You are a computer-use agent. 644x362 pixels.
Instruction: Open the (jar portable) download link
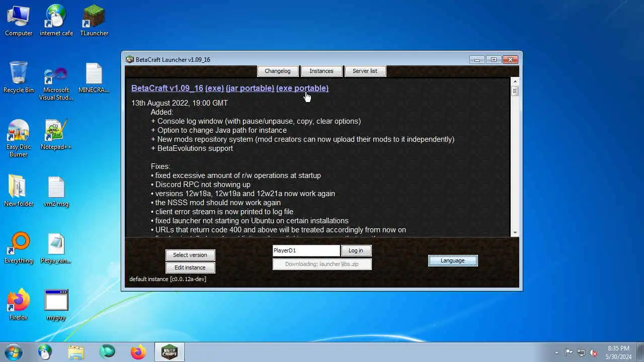click(250, 88)
